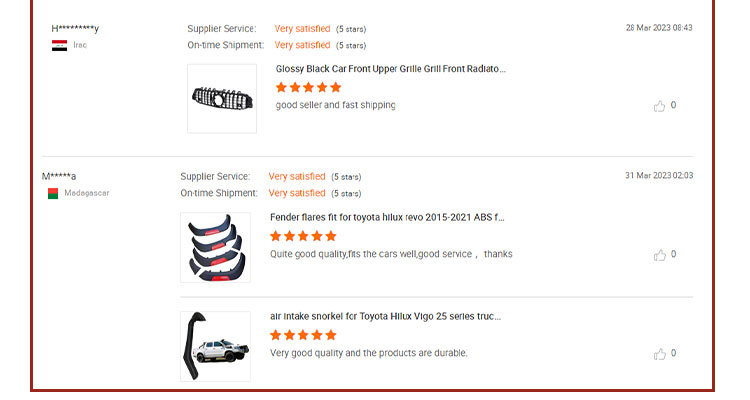Click thumbs-up on the air intake snorkel review
The width and height of the screenshot is (750, 400).
point(660,354)
